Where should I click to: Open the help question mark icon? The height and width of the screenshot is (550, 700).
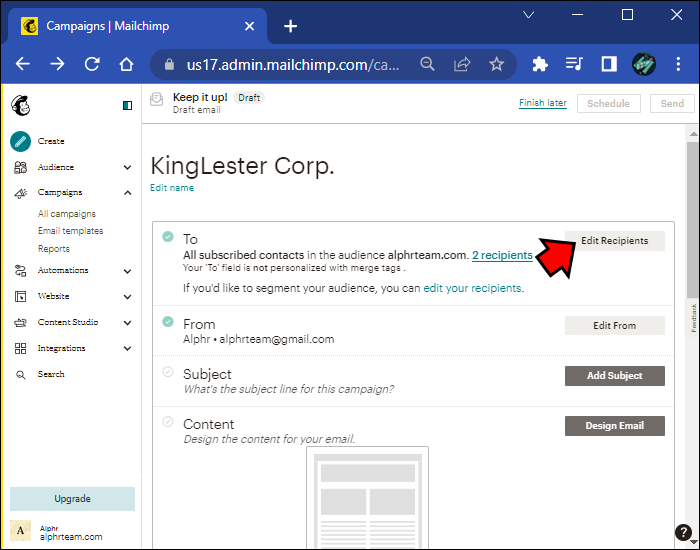(x=683, y=532)
